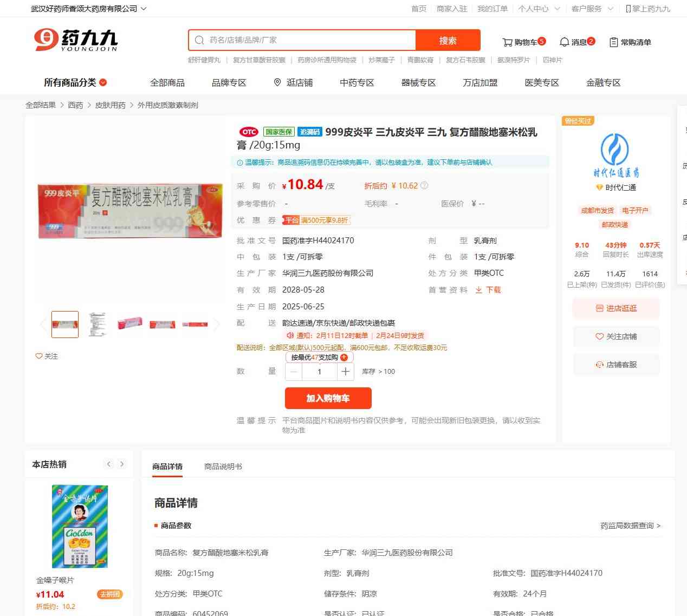Expand the company name dropdown at top left
Screen dimensions: 687x616
pyautogui.click(x=144, y=9)
